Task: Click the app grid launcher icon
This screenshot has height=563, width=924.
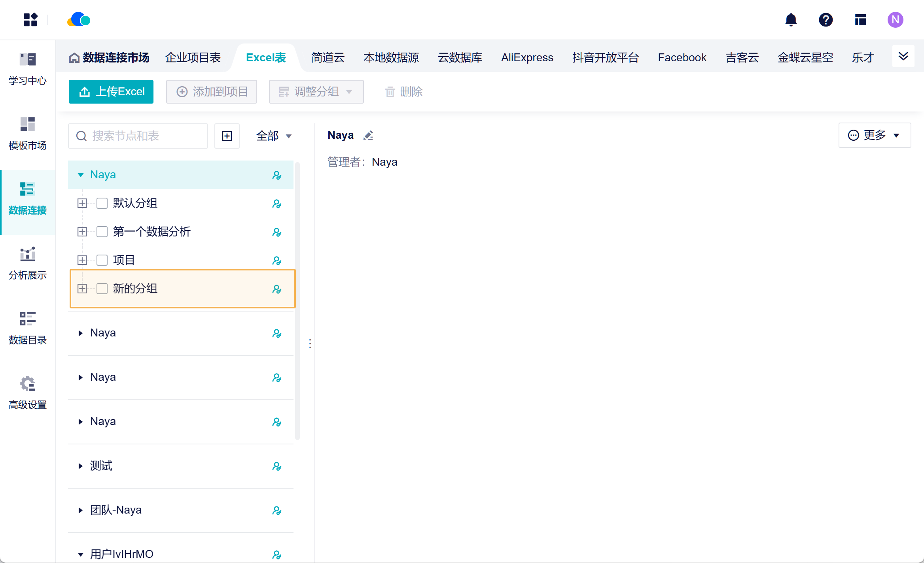Action: click(x=30, y=20)
